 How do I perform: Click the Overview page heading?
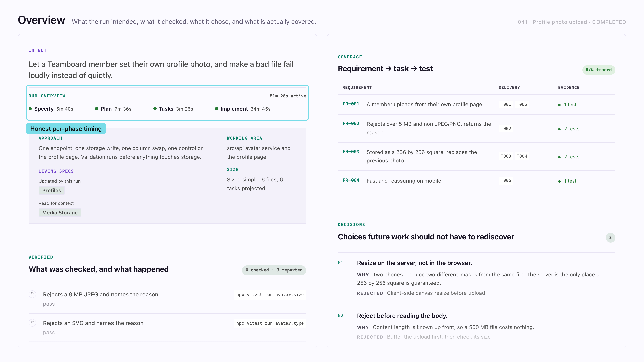[x=41, y=20]
